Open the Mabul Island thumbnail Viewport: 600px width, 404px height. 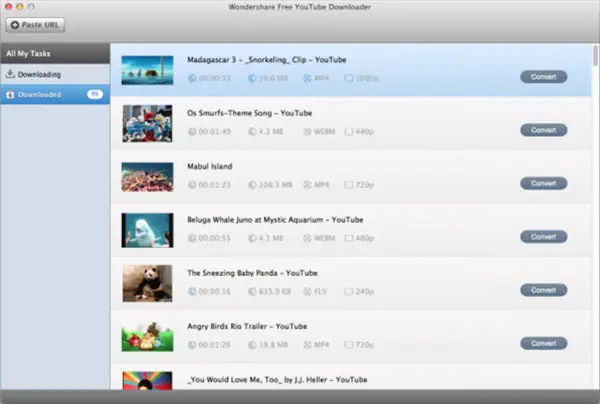tap(147, 177)
